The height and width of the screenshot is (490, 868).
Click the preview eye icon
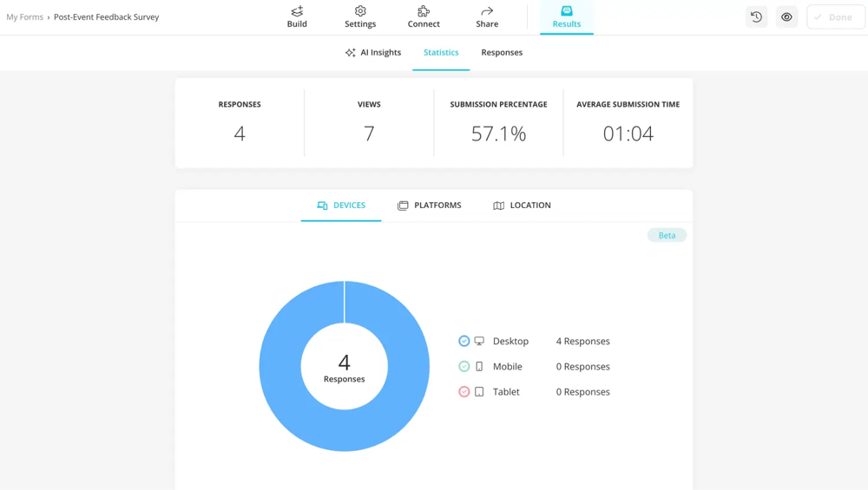786,17
